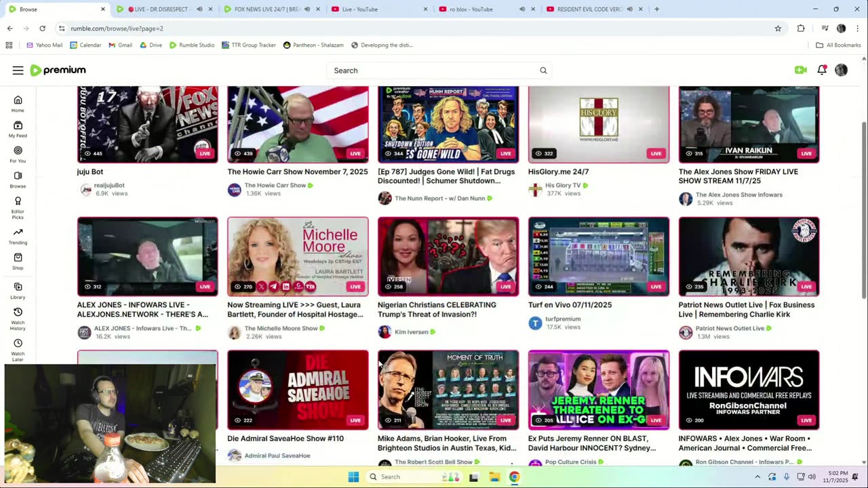Viewport: 868px width, 488px height.
Task: Click the page vertical scrollbar
Action: coord(863,210)
